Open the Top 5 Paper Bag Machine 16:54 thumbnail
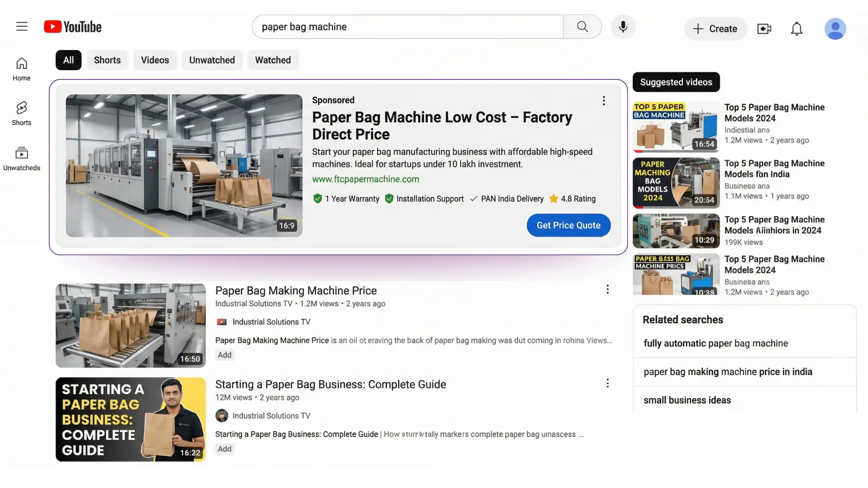The height and width of the screenshot is (488, 868). (x=676, y=127)
